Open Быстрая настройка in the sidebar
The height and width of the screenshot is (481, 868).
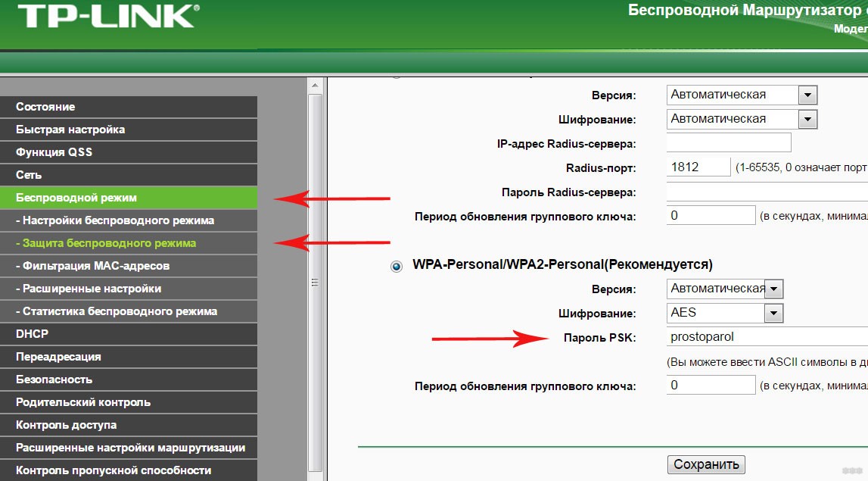(x=129, y=129)
